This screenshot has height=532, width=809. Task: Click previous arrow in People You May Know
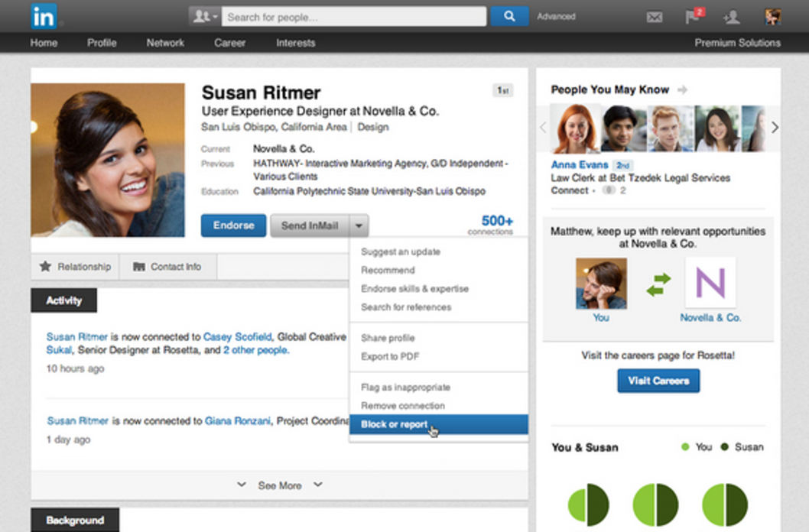(x=544, y=128)
